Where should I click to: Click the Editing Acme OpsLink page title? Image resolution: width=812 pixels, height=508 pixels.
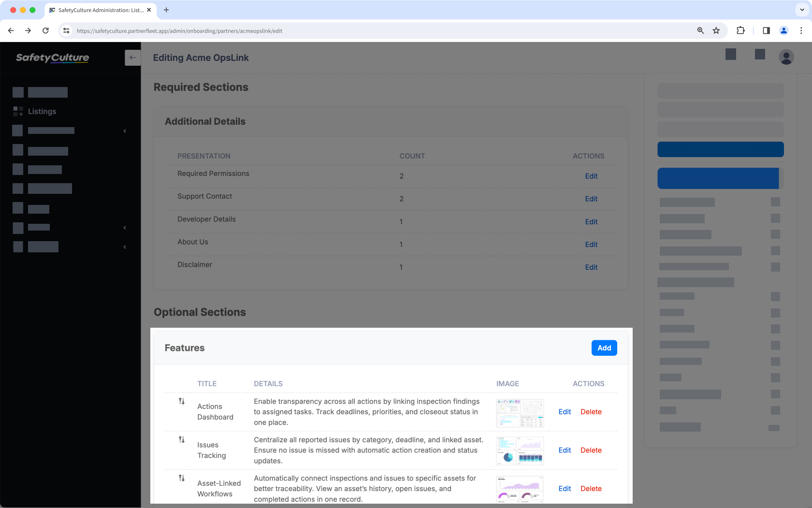(201, 58)
